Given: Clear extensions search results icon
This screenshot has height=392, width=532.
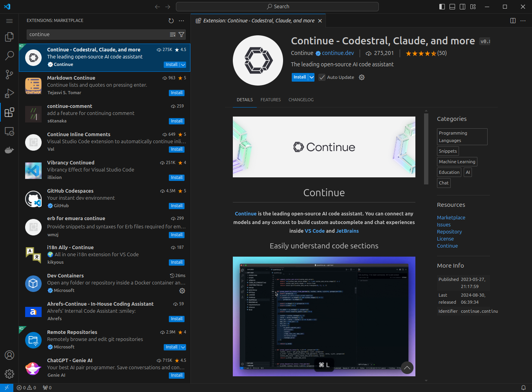Looking at the screenshot, I should click(x=172, y=35).
